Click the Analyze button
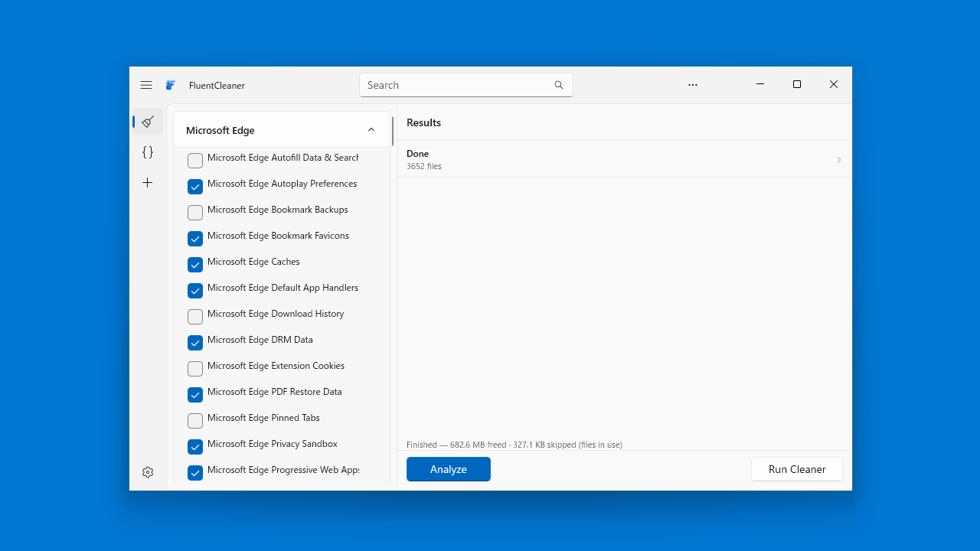Image resolution: width=980 pixels, height=551 pixels. (x=449, y=469)
